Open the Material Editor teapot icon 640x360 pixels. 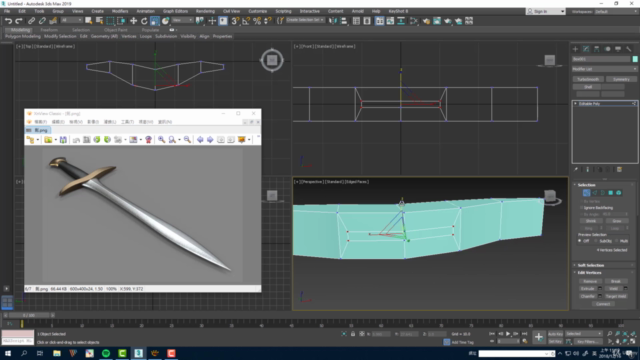426,21
